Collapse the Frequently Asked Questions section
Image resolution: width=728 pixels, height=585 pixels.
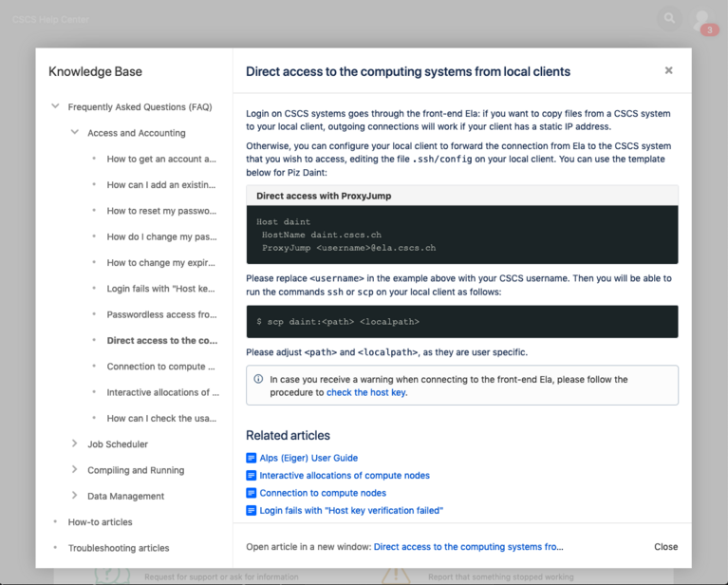point(55,107)
